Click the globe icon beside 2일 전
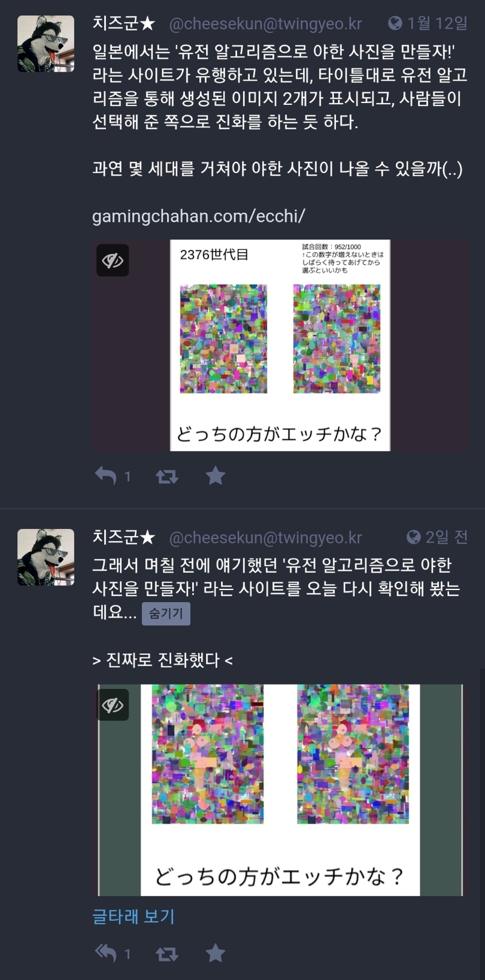The width and height of the screenshot is (485, 980). point(413,537)
